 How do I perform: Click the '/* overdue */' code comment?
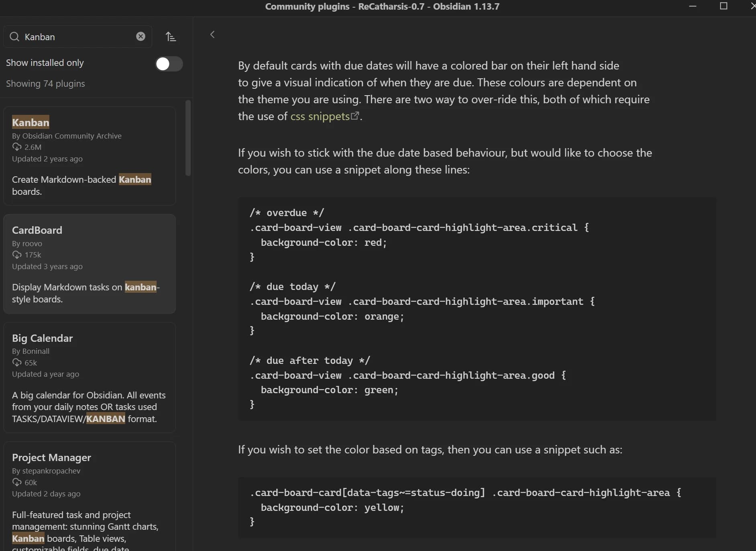point(287,212)
